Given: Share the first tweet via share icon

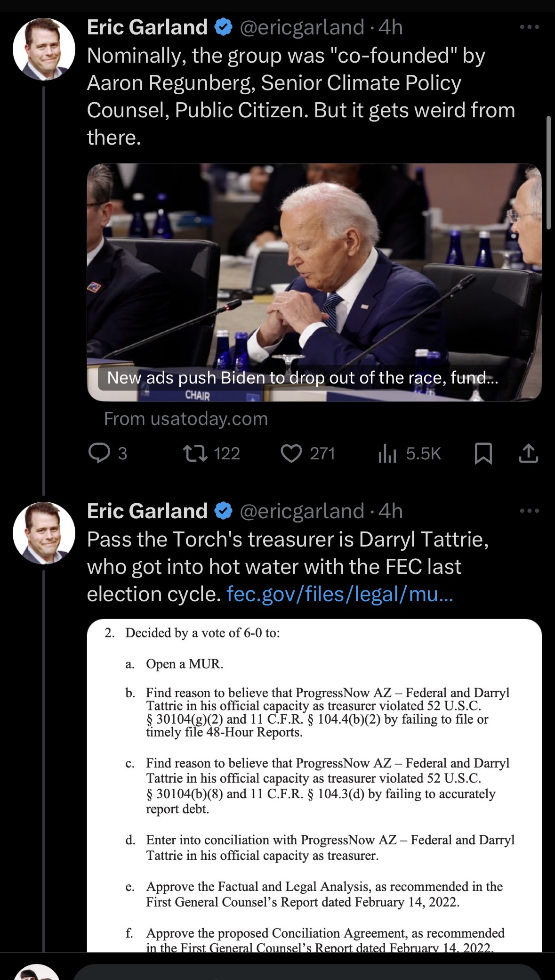Looking at the screenshot, I should click(528, 453).
